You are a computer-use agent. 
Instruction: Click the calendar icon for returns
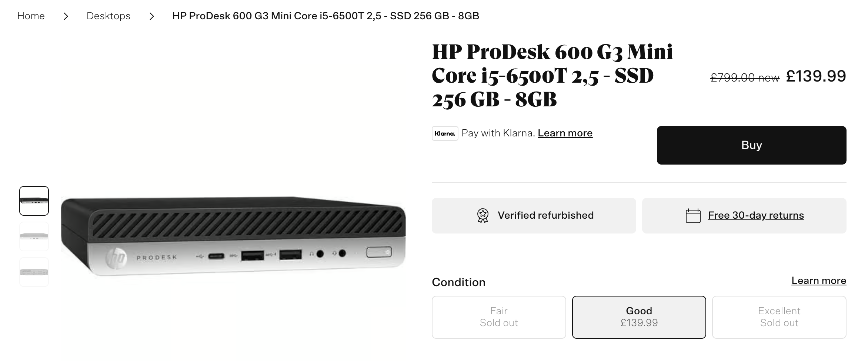tap(693, 216)
